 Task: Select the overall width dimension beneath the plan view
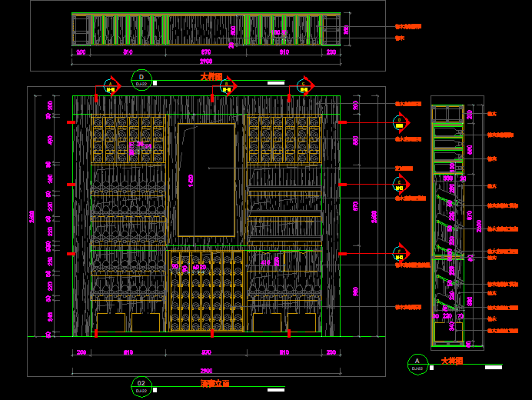pyautogui.click(x=206, y=62)
